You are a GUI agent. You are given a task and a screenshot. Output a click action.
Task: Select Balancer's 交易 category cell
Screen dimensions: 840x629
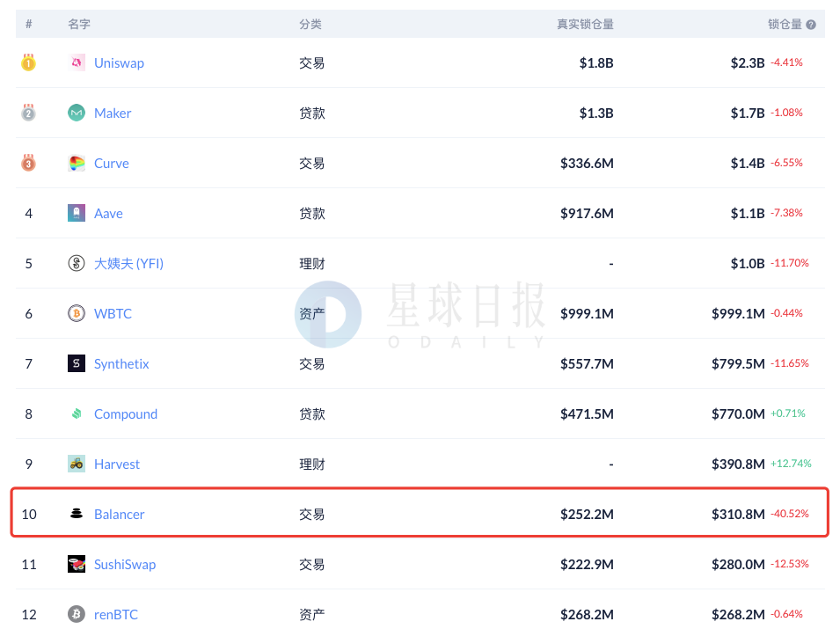click(x=311, y=515)
